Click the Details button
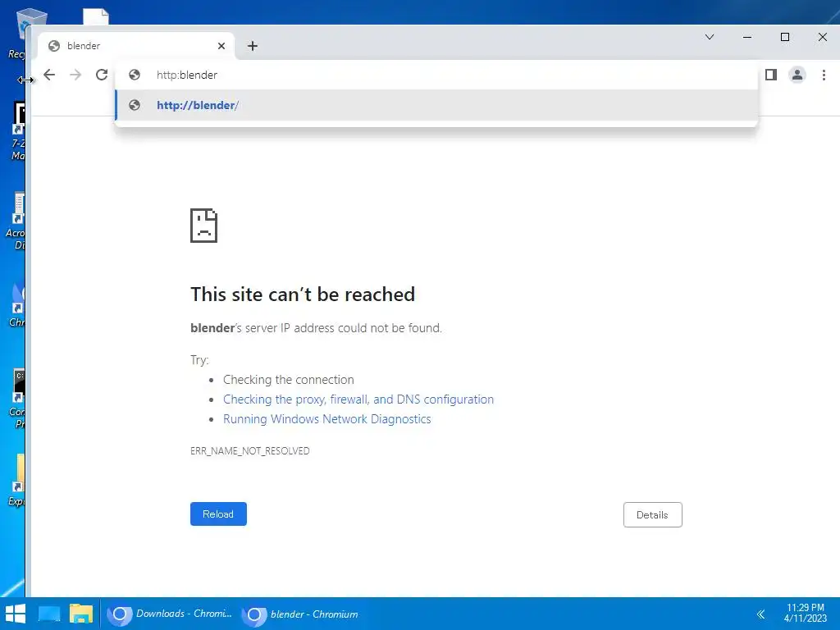 (652, 515)
